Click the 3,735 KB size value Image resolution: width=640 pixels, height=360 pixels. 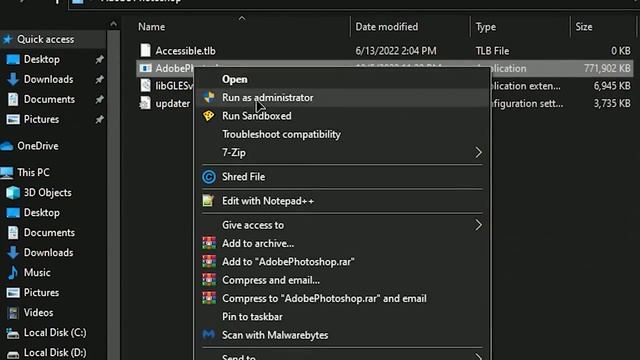click(612, 103)
